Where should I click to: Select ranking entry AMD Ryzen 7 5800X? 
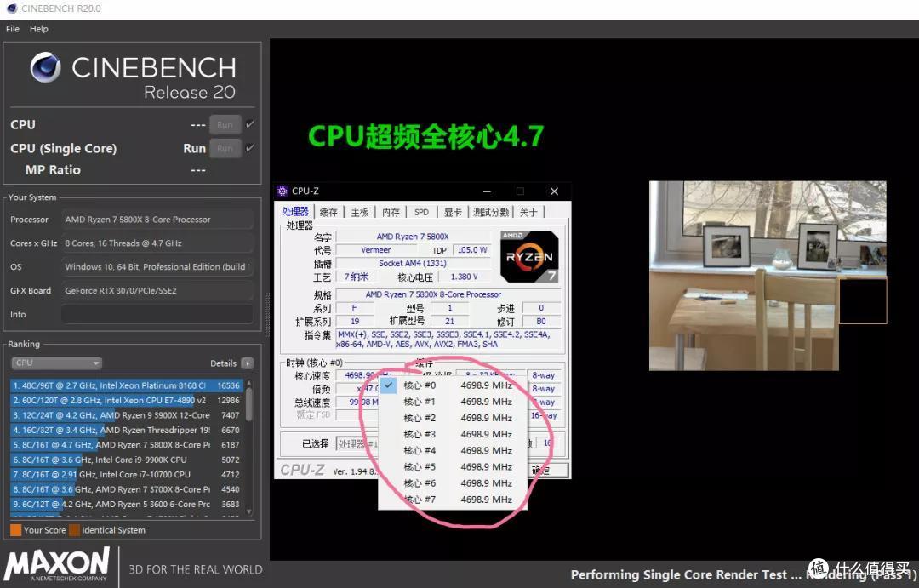[127, 445]
